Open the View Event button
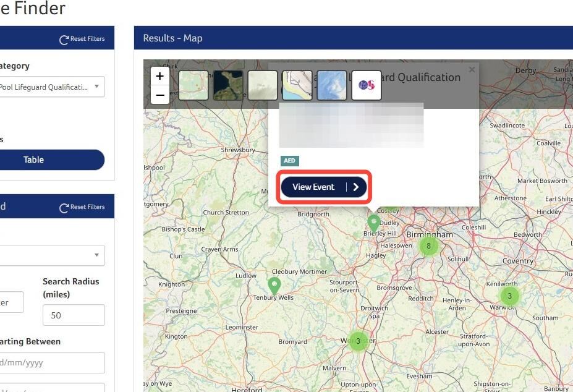The width and height of the screenshot is (573, 392). pos(324,187)
